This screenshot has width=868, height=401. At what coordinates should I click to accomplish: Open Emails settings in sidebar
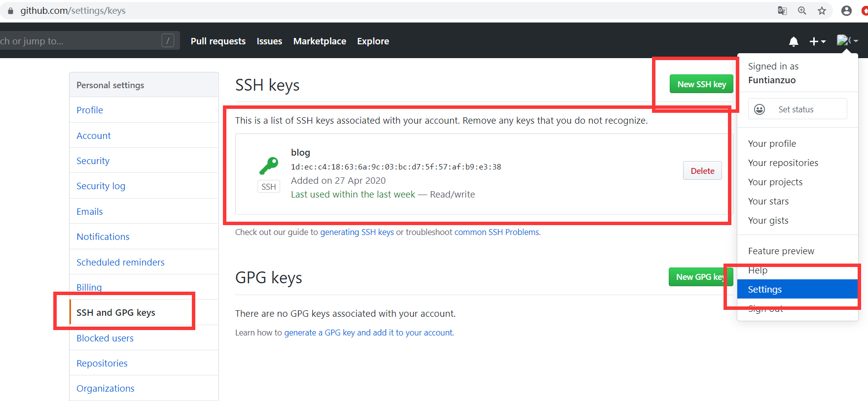coord(90,211)
